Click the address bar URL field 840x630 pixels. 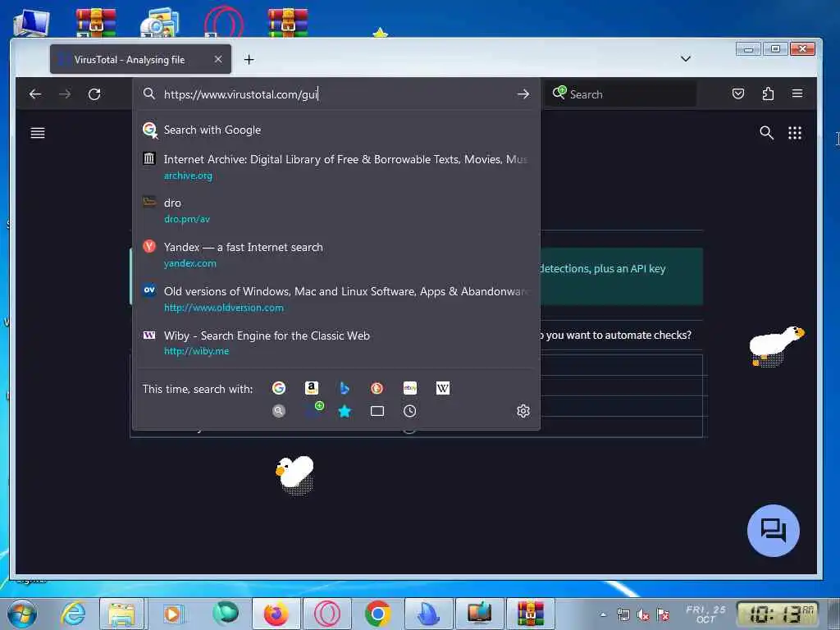click(337, 94)
